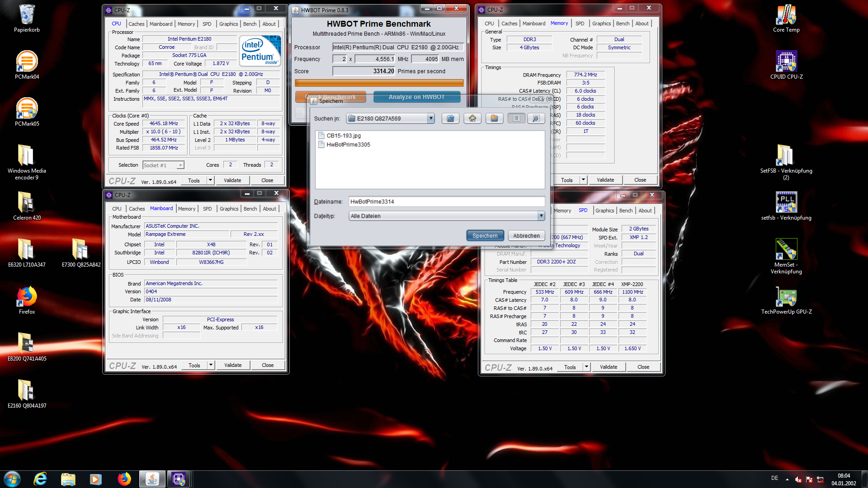Click the orange HWBOT Prime progress bar

point(379,83)
